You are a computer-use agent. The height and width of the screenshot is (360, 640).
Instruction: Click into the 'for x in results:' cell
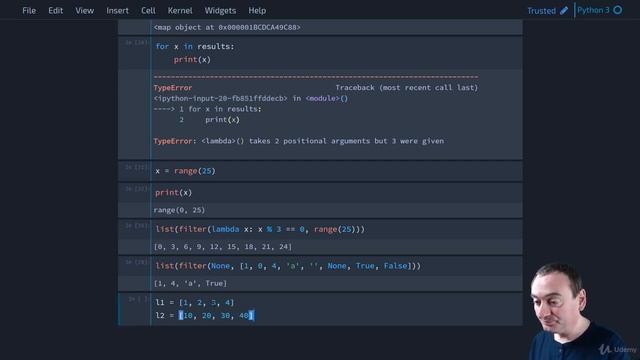pos(337,53)
